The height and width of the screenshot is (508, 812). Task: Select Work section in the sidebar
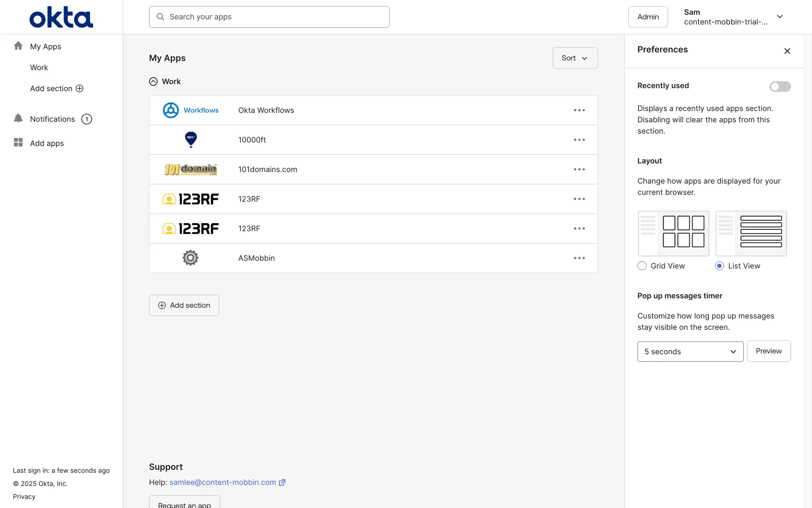(x=39, y=68)
